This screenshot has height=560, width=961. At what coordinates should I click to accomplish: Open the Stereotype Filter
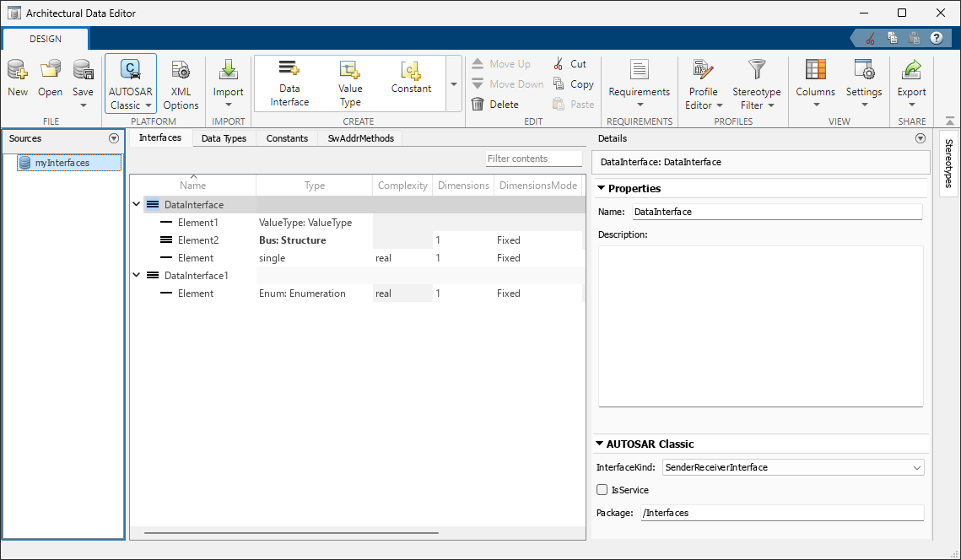click(756, 84)
